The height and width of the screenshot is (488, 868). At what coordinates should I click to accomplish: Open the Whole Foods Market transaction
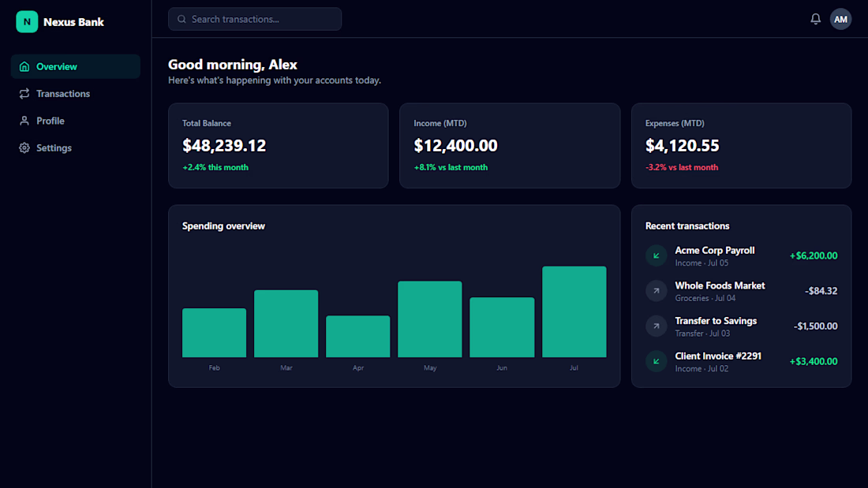741,291
